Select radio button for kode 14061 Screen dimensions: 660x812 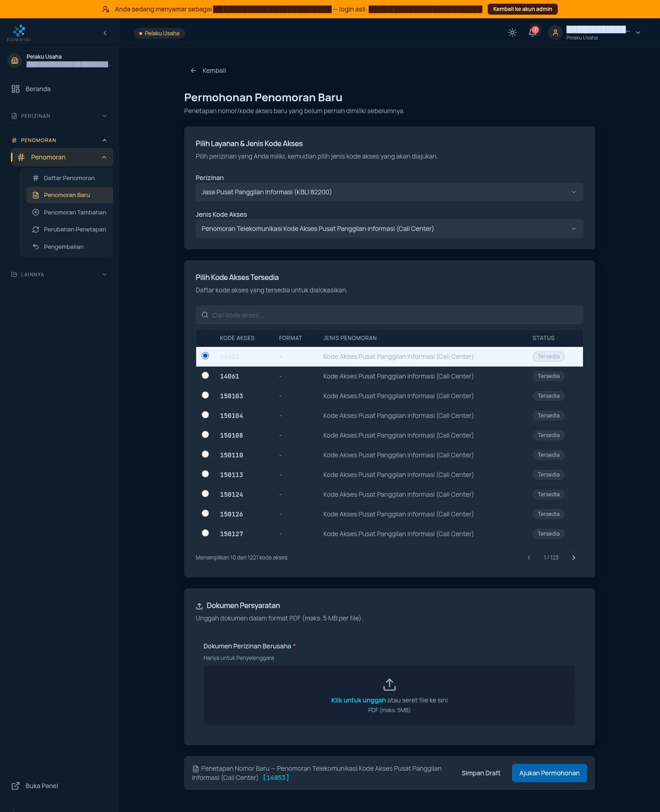pos(205,375)
